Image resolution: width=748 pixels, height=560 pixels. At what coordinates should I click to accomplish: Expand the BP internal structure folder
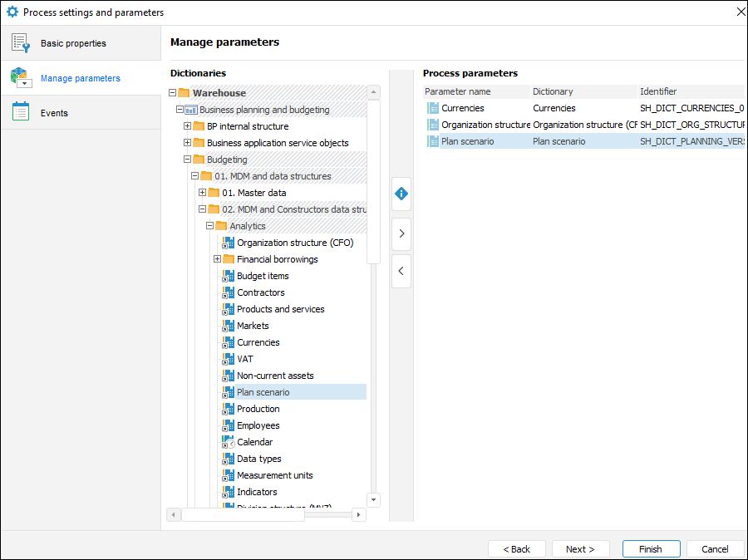click(x=188, y=126)
